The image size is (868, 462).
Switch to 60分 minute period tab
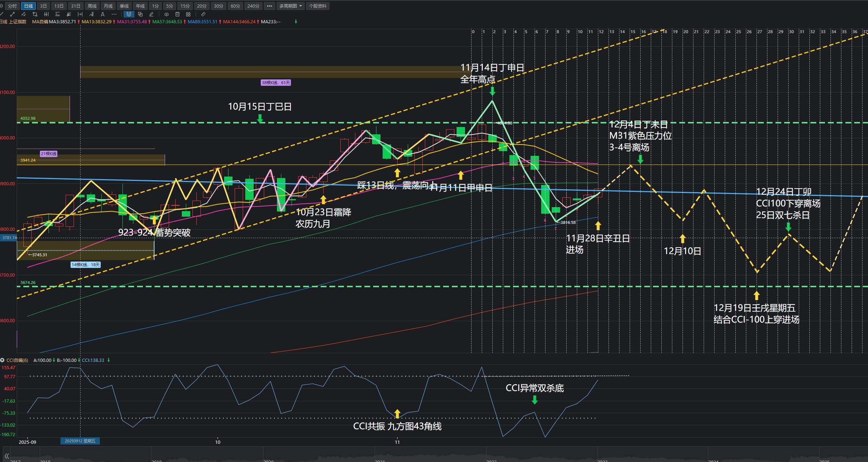(x=235, y=6)
